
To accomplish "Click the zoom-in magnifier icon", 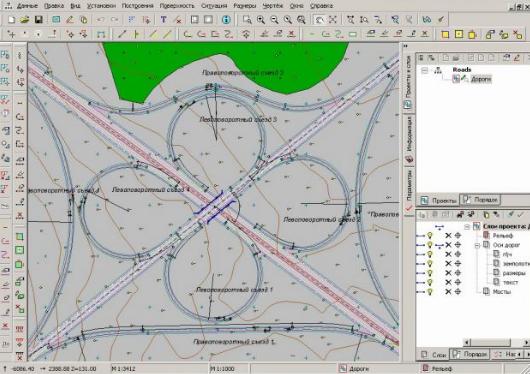I will (x=261, y=20).
